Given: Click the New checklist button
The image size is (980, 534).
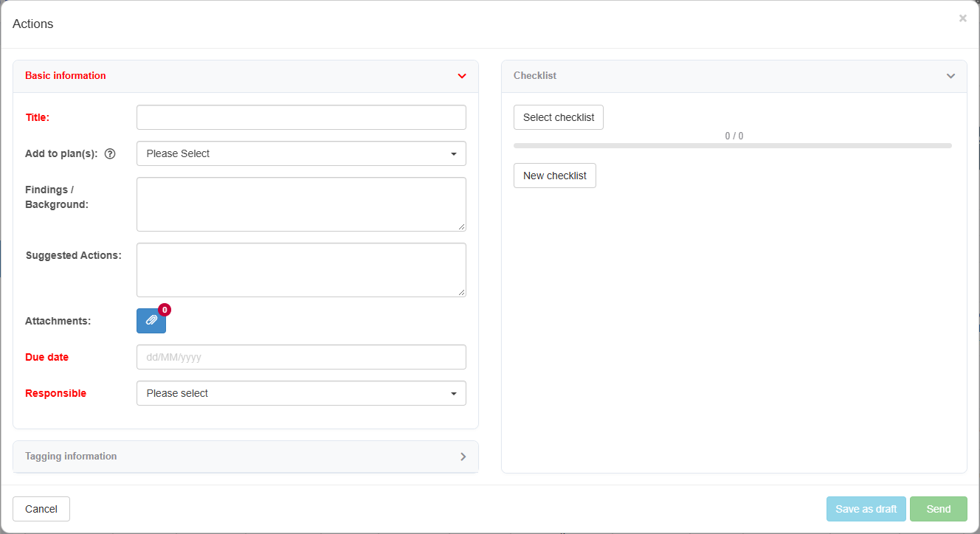Looking at the screenshot, I should tap(555, 176).
